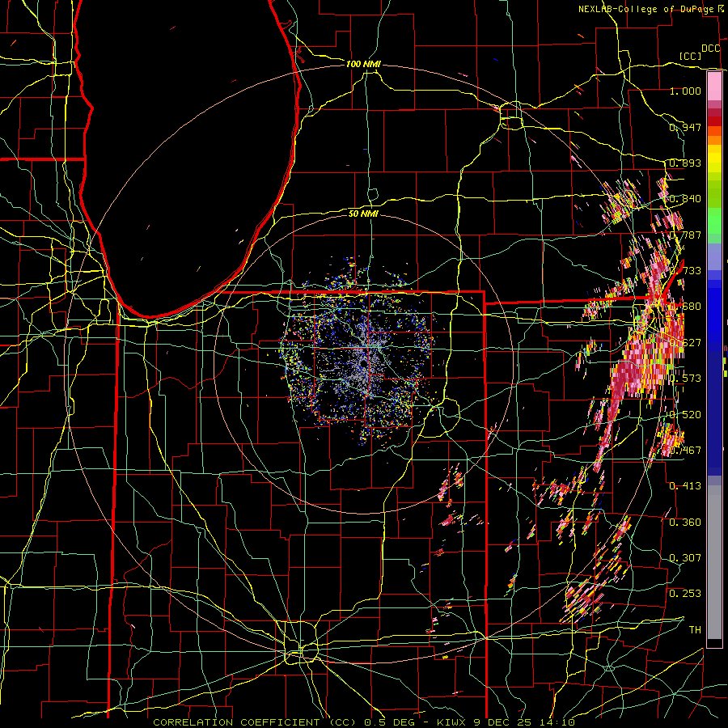Click the 0.733 scale value
Screen dimensions: 728x728
point(685,270)
